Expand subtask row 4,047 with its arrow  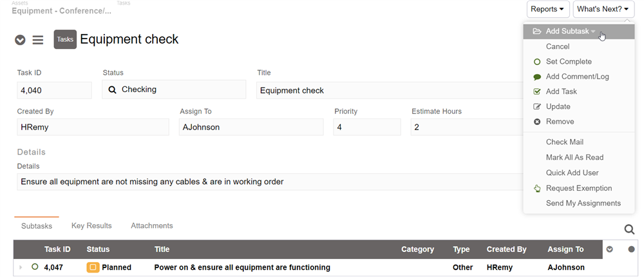pos(21,267)
